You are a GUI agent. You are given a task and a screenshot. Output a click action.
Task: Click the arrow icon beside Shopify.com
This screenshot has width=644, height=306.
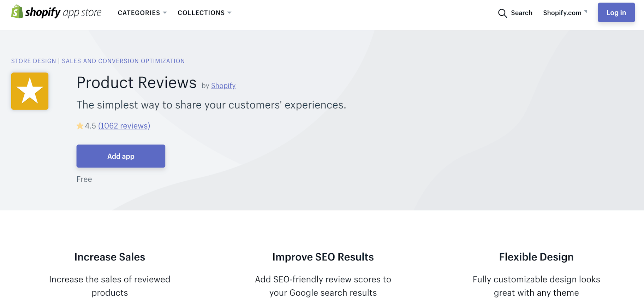click(586, 12)
